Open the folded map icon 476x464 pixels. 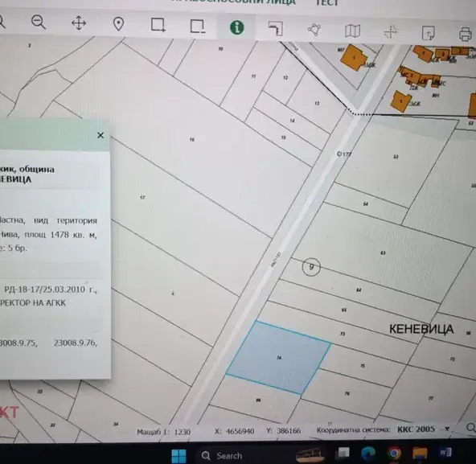pyautogui.click(x=352, y=31)
